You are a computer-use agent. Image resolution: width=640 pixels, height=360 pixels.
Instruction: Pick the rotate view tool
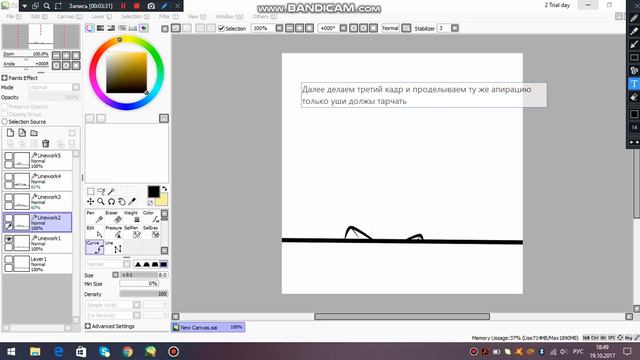coord(111,202)
